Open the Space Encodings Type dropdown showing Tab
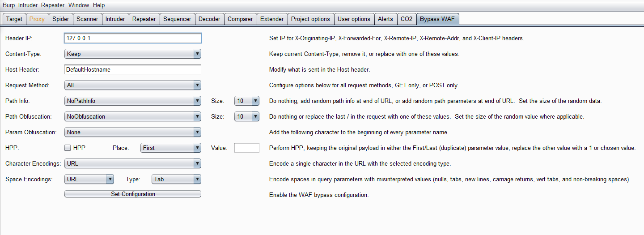 pyautogui.click(x=176, y=179)
